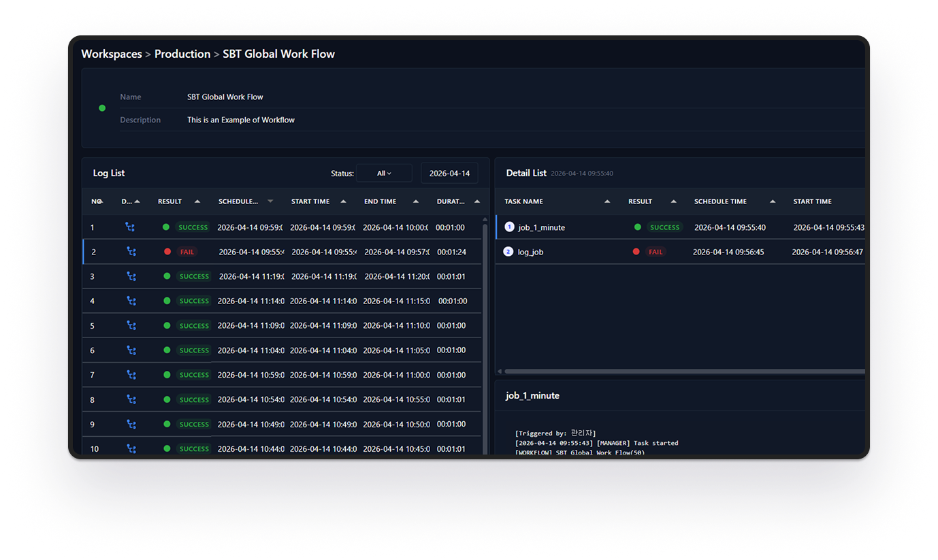Click schedule time 2026-04-14 09:55:40 for job_1_minute

730,227
